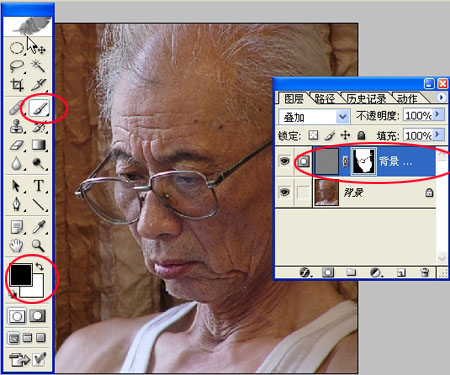Select the Clone Stamp tool
Viewport: 450px width, 375px height.
(x=17, y=126)
